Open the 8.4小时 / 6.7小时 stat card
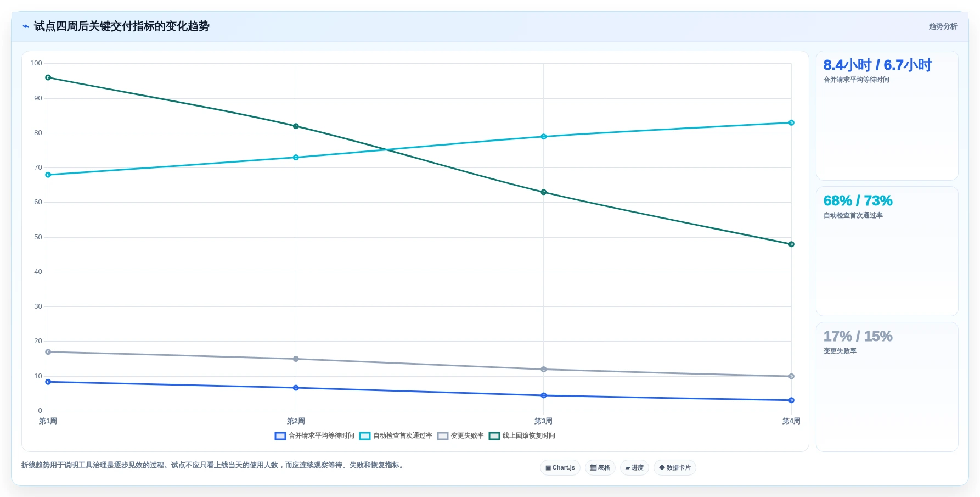The image size is (980, 497). (x=887, y=116)
